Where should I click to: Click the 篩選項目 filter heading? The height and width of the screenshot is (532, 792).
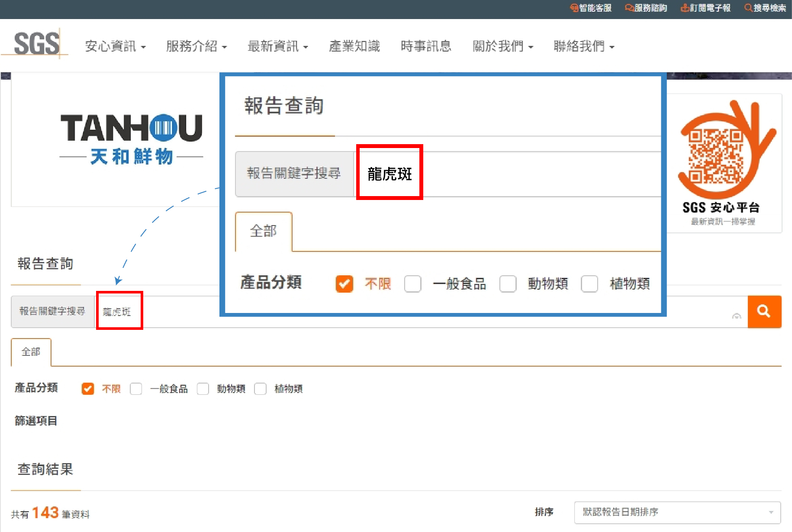pos(36,421)
